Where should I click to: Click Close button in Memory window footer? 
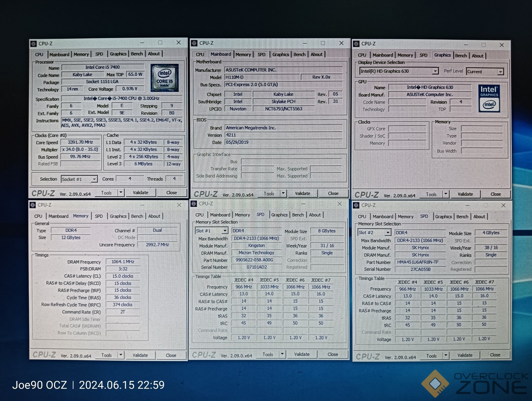171,355
